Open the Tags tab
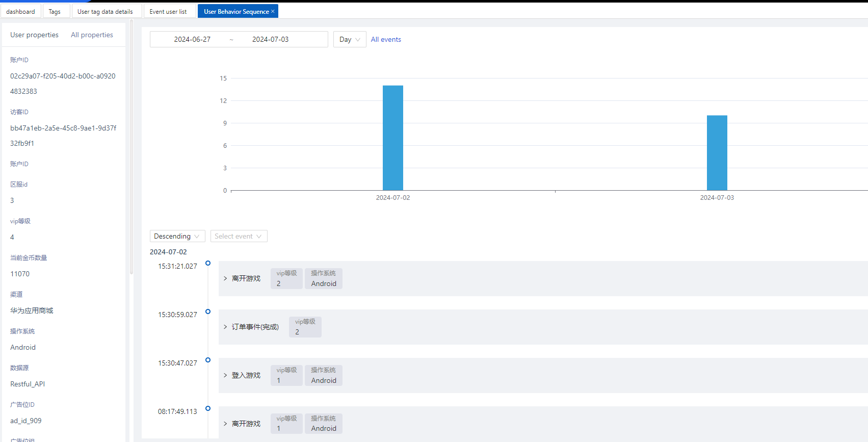 (55, 11)
